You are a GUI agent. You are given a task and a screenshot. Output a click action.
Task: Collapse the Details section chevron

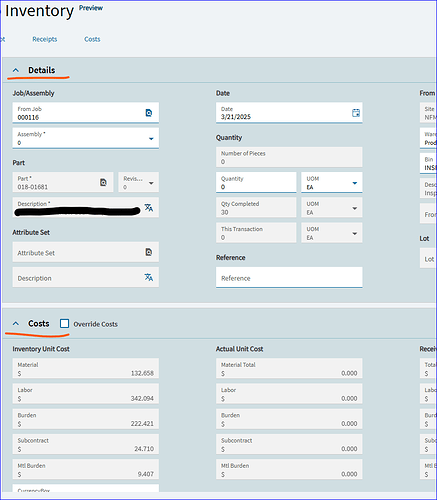click(x=16, y=70)
